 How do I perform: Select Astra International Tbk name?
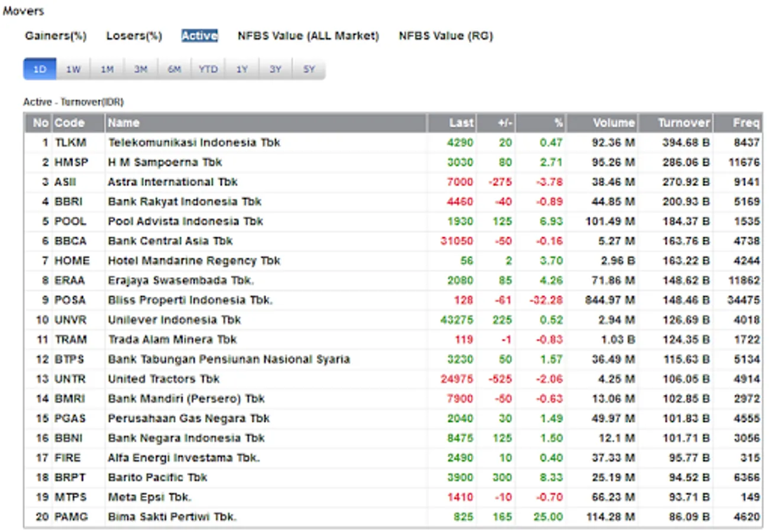click(x=173, y=182)
